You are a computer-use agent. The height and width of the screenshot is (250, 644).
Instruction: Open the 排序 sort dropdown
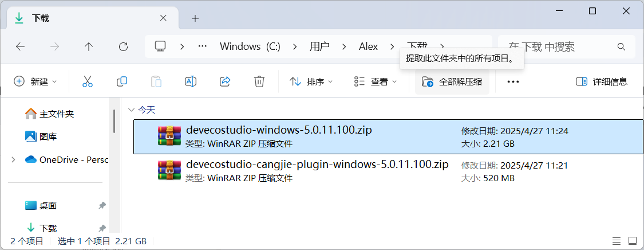coord(311,81)
